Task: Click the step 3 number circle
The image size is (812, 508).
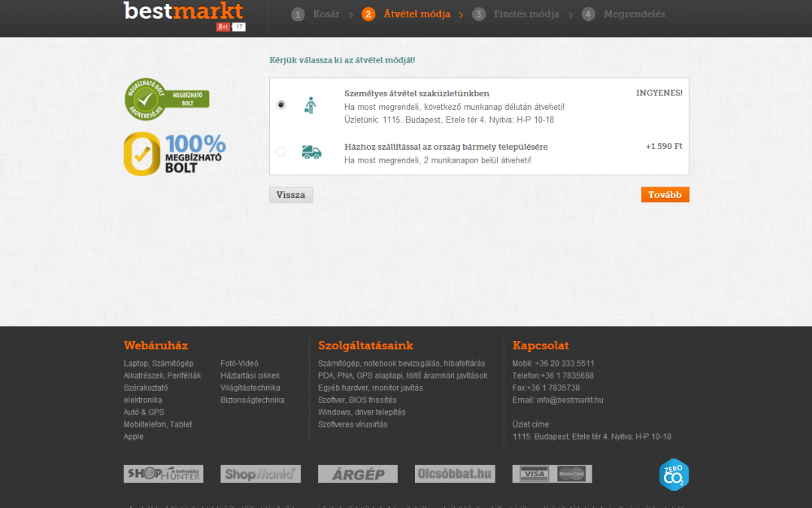Action: [x=478, y=14]
